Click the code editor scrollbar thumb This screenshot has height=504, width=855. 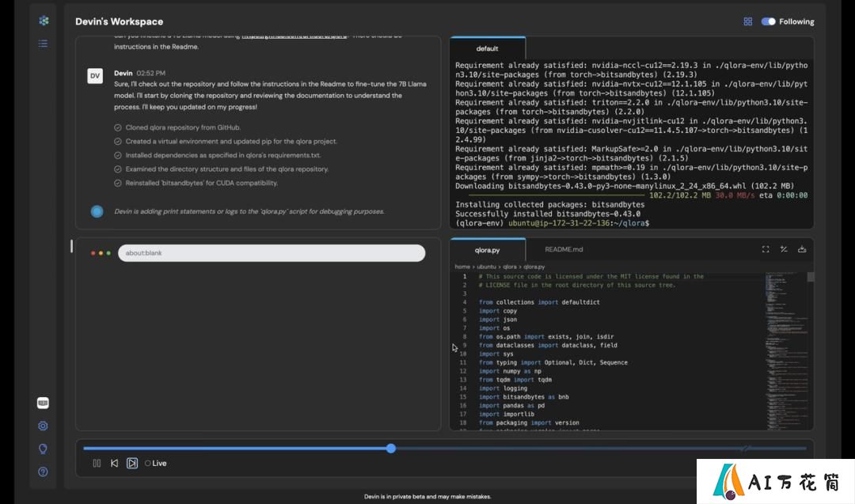(x=811, y=277)
